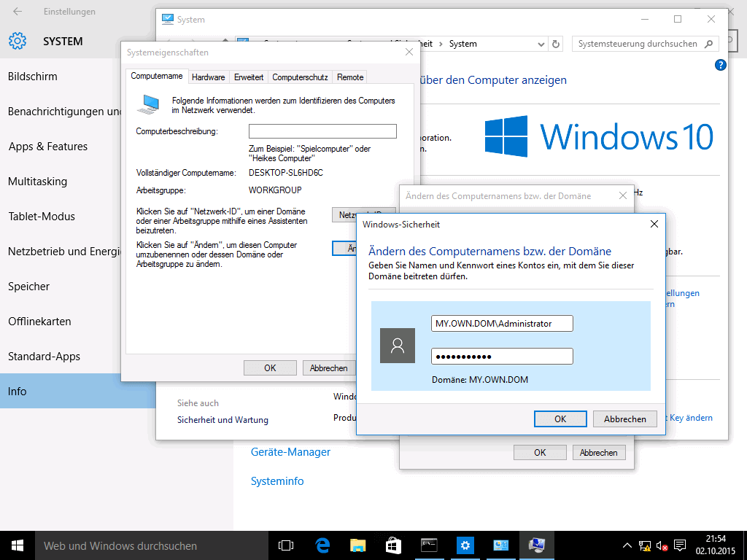747x560 pixels.
Task: Open Speicher in the settings sidebar
Action: pyautogui.click(x=28, y=286)
